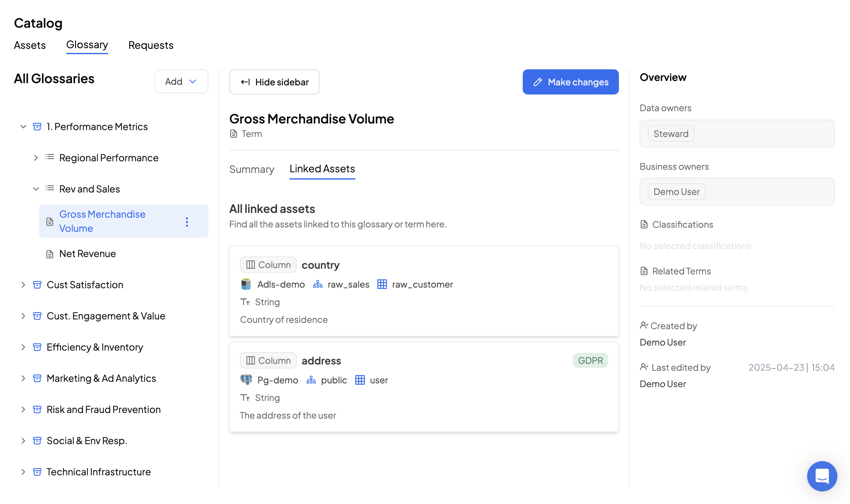850x504 pixels.
Task: Switch to the Summary tab
Action: pyautogui.click(x=252, y=169)
